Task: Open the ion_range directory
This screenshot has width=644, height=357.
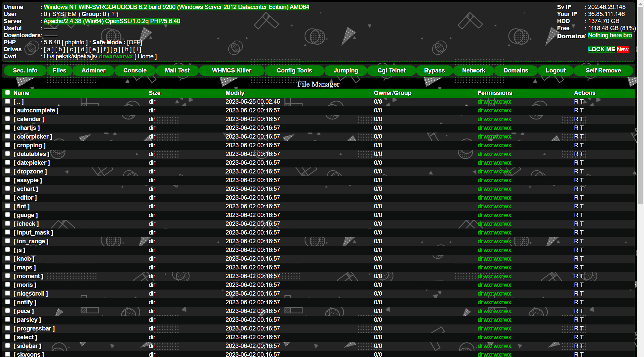Action: point(31,241)
